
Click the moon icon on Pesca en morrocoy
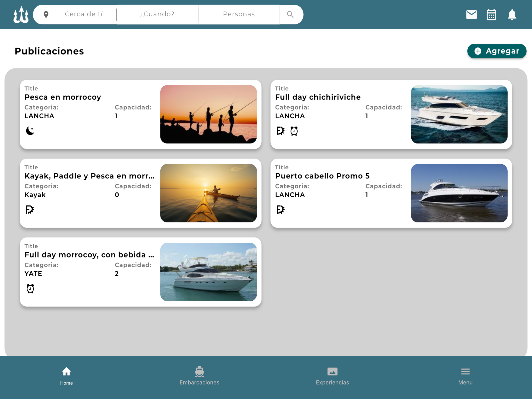(30, 131)
